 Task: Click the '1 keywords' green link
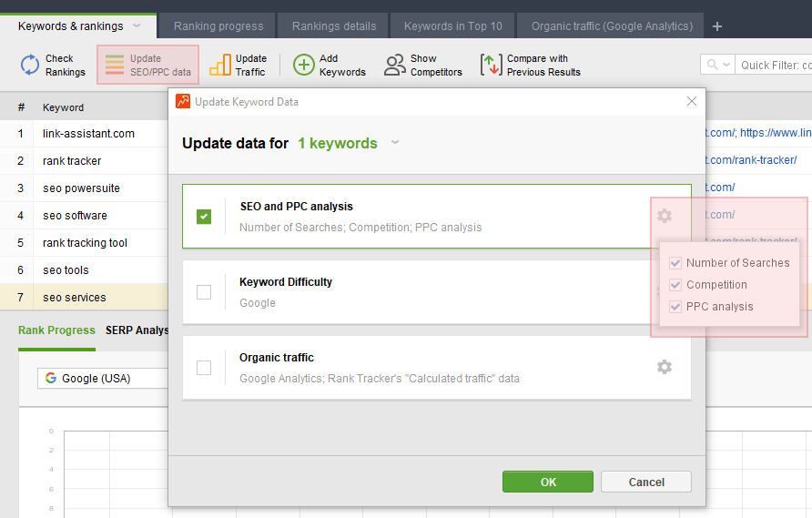(x=338, y=143)
